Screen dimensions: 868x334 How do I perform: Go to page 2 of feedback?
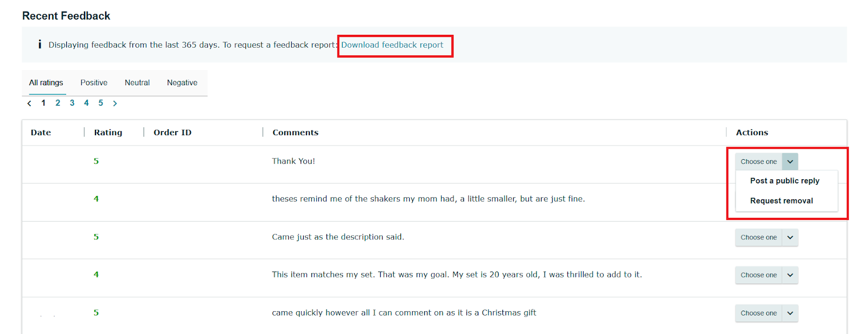point(58,103)
